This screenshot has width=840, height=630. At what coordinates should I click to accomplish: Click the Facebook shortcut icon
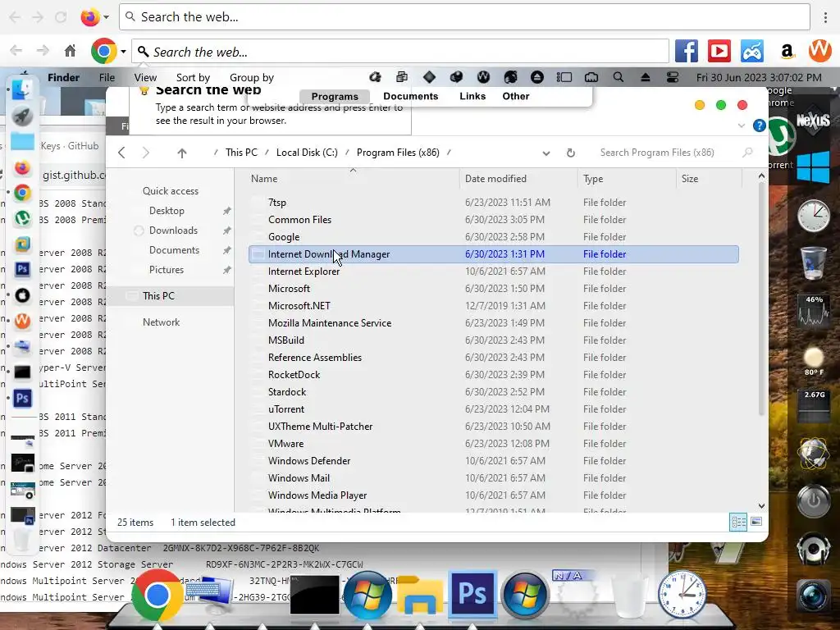click(687, 52)
